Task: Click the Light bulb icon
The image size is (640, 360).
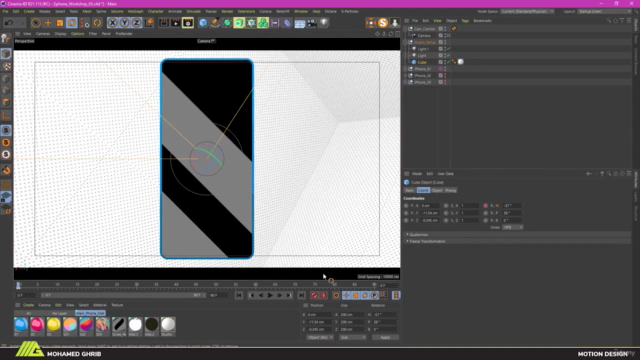Action: 324,22
